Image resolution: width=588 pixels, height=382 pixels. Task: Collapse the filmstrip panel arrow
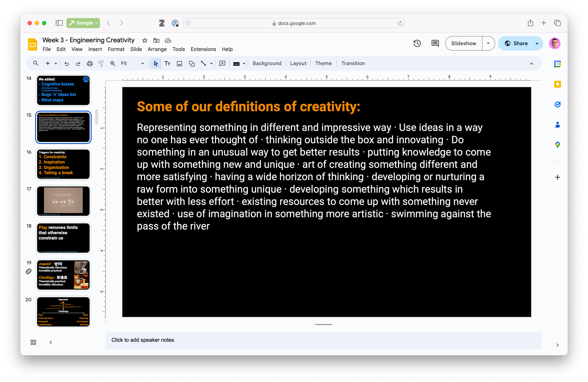tap(51, 342)
